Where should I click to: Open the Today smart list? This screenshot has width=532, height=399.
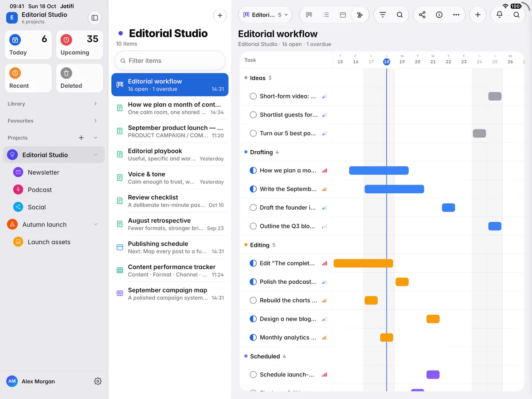coord(28,45)
